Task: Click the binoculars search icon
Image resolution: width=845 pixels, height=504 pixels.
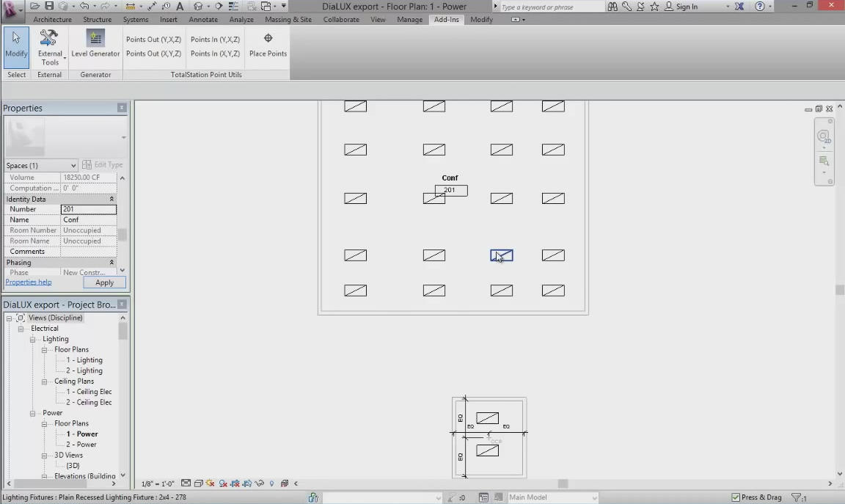Action: [612, 7]
